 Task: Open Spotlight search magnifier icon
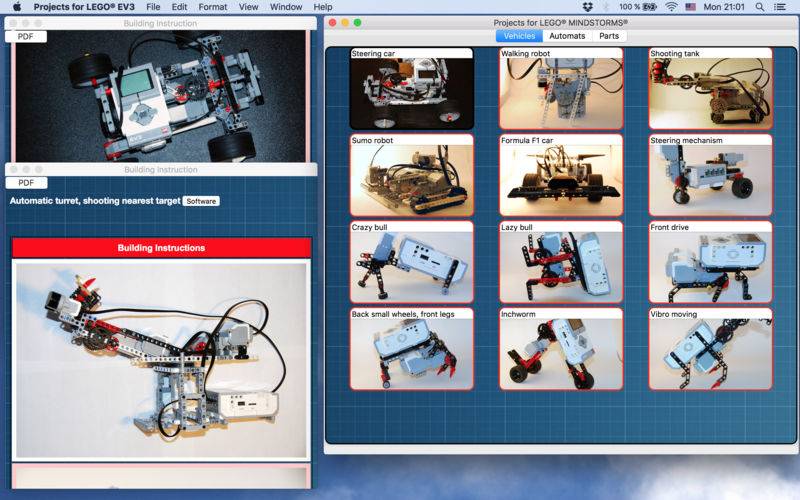[x=760, y=7]
